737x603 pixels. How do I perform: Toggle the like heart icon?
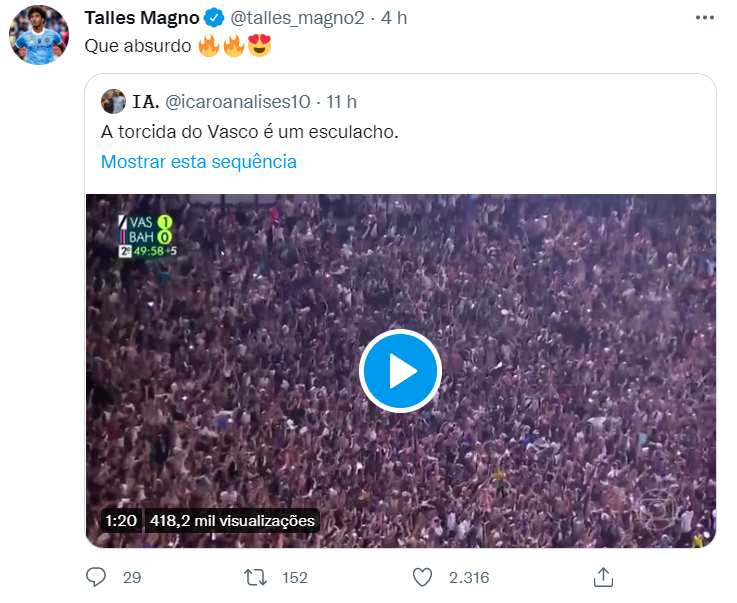[422, 577]
